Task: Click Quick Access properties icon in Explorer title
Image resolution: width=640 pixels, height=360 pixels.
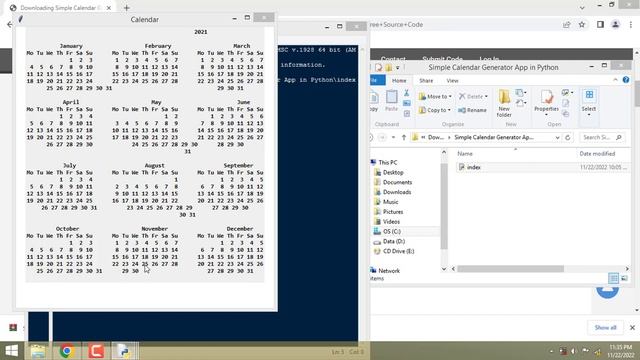Action: tap(379, 67)
